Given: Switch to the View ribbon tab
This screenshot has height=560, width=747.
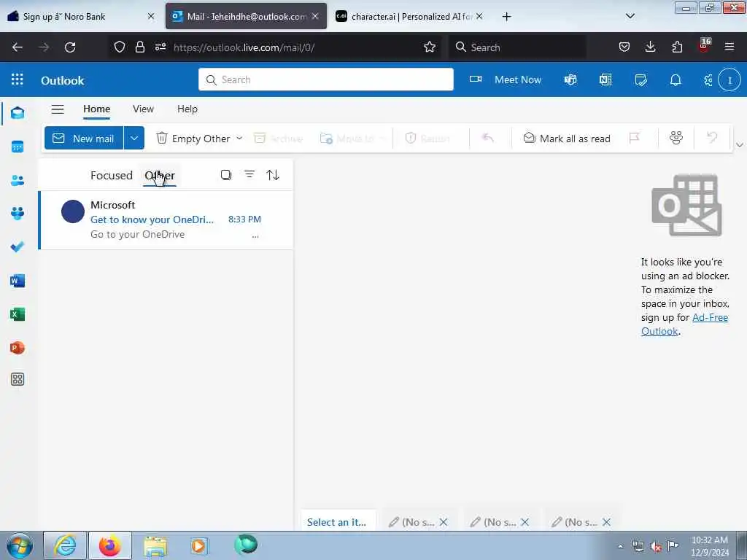Looking at the screenshot, I should 144,109.
